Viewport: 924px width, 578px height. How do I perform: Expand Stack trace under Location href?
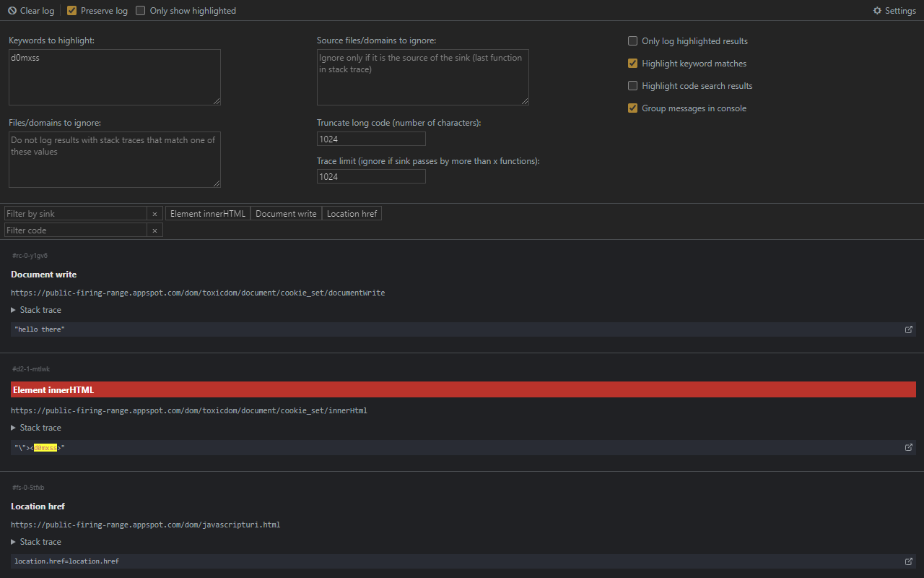tap(36, 542)
